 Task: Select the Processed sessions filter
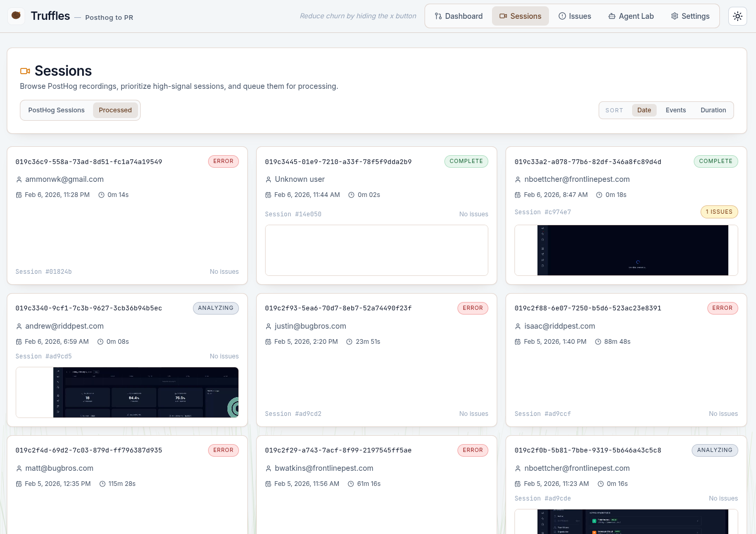115,110
